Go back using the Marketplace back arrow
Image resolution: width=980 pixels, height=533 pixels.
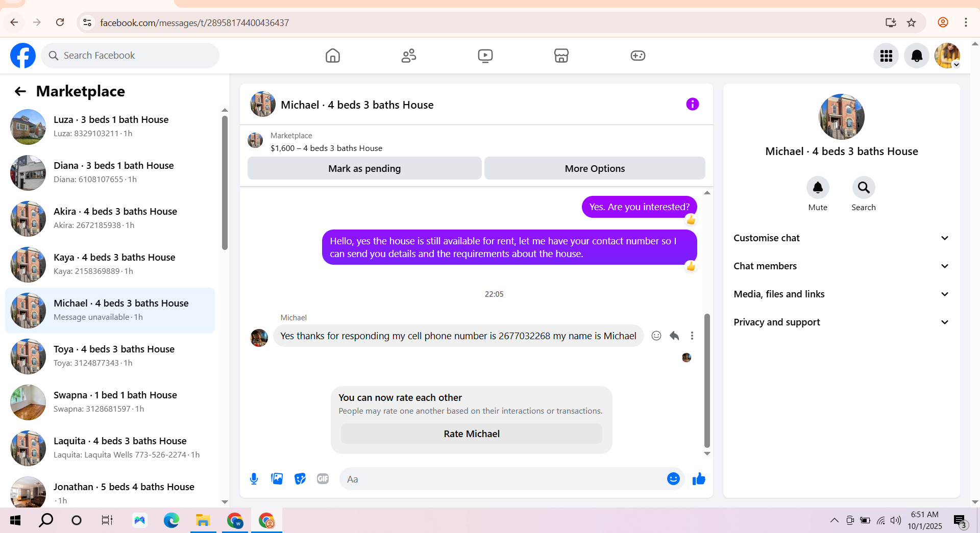coord(20,91)
